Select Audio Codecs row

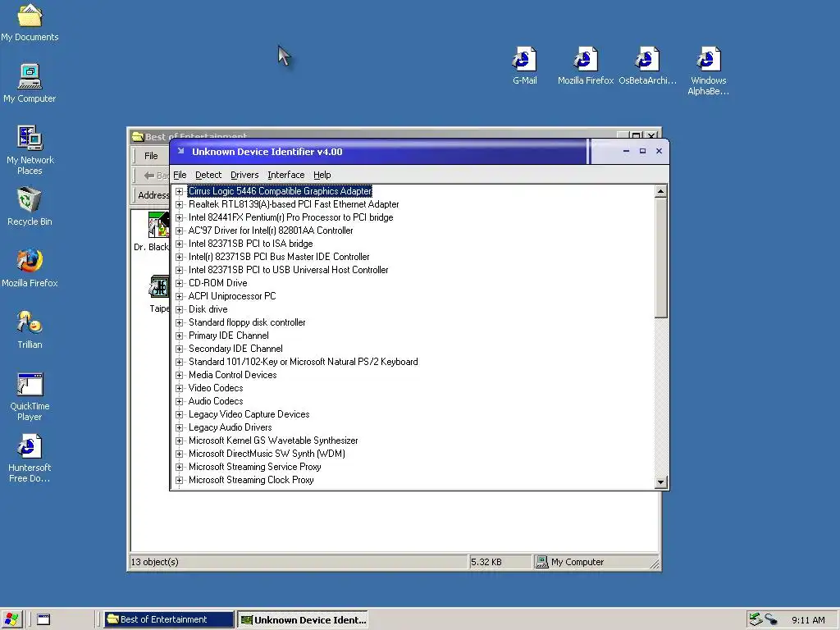[x=216, y=401]
